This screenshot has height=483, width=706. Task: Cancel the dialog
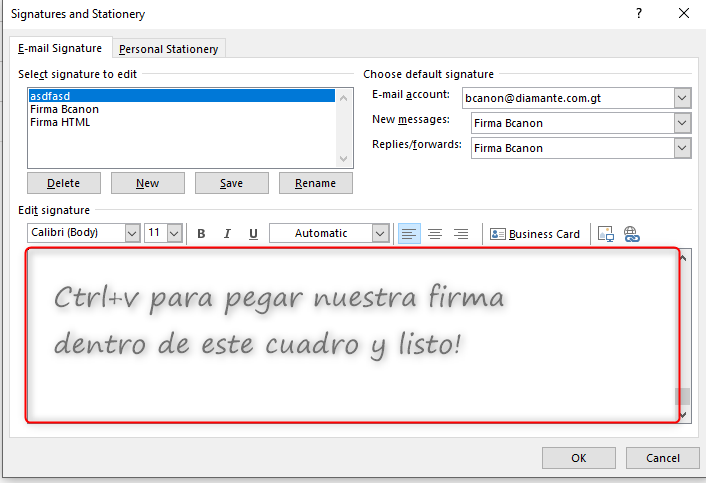pyautogui.click(x=662, y=458)
